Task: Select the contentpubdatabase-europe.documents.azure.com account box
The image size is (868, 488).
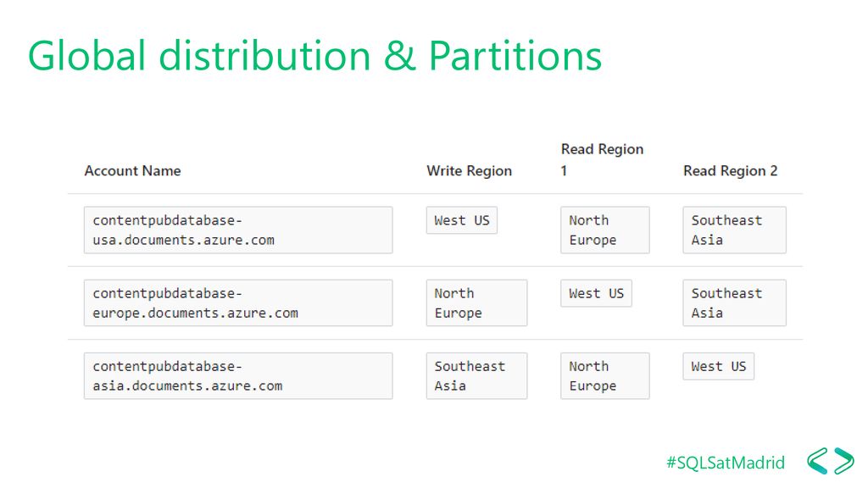Action: (x=238, y=302)
